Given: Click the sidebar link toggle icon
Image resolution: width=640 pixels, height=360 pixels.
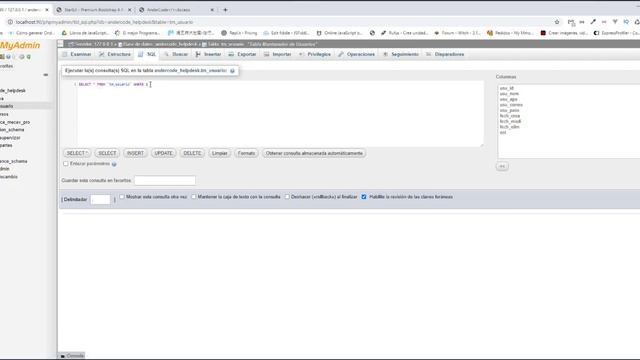Looking at the screenshot, I should click(x=46, y=75).
